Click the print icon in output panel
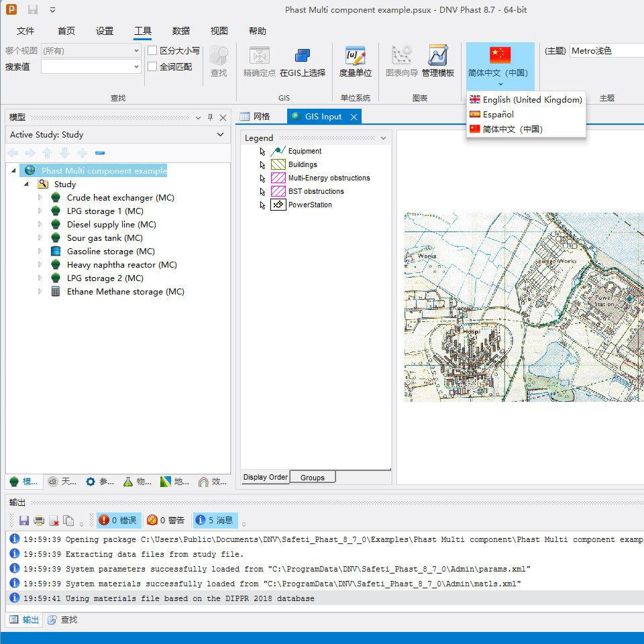The height and width of the screenshot is (644, 644). 39,521
